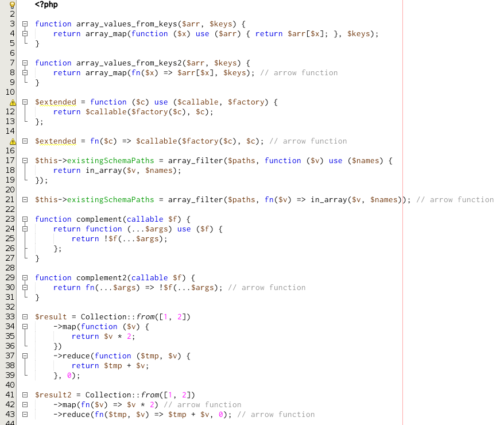The height and width of the screenshot is (425, 504).
Task: Collapse the $result2 Collection chain at line 41
Action: click(25, 395)
